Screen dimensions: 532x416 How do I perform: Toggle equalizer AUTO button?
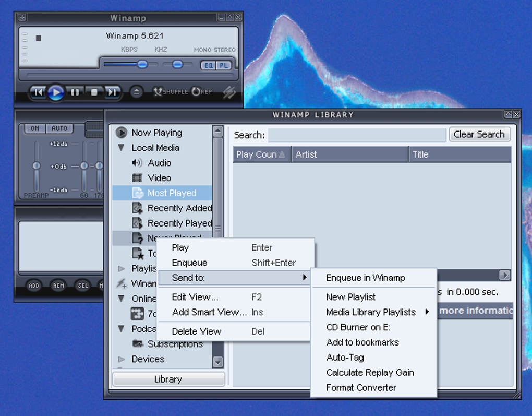click(59, 128)
